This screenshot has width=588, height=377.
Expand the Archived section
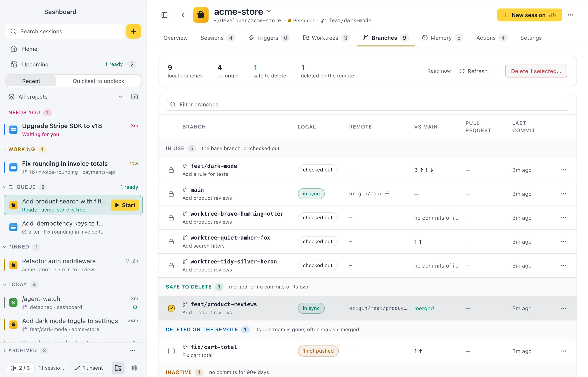point(5,351)
